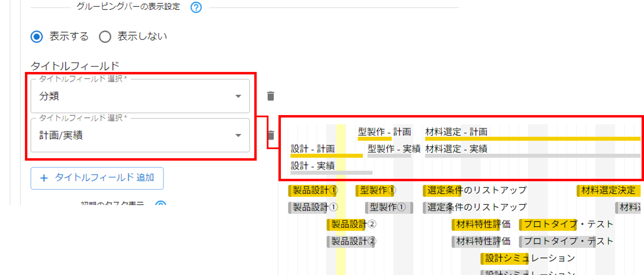
Task: Click the 型製作 - 計画 grouping bar
Action: [374, 139]
